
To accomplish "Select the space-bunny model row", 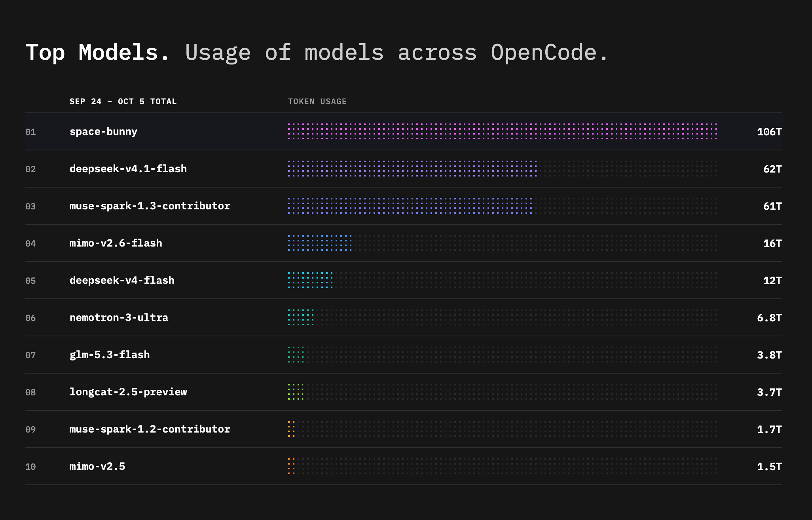I will [x=404, y=131].
